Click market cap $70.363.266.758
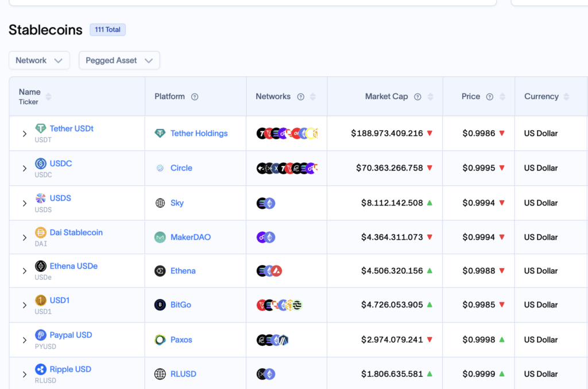Image resolution: width=588 pixels, height=389 pixels. point(390,168)
